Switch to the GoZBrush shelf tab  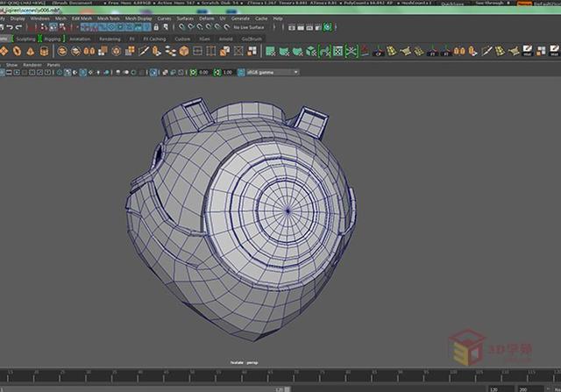tap(252, 39)
